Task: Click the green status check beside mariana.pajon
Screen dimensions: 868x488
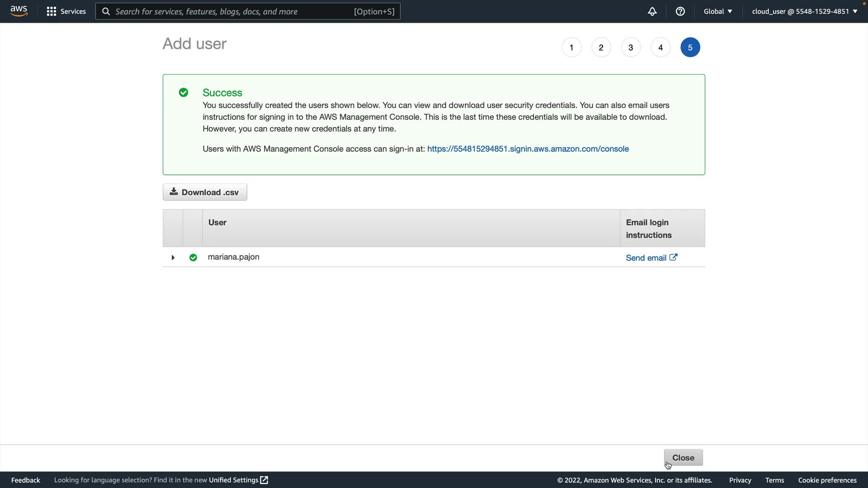Action: coord(193,258)
